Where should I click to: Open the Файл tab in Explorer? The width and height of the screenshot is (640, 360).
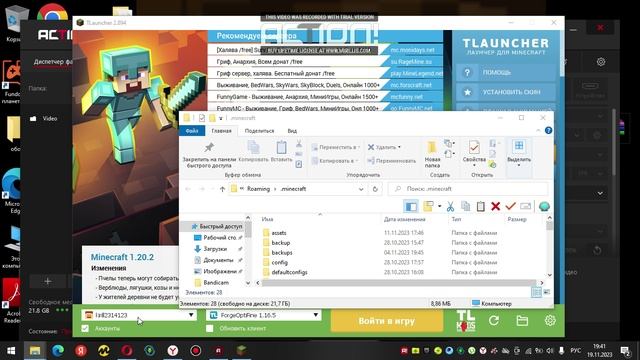tap(192, 131)
